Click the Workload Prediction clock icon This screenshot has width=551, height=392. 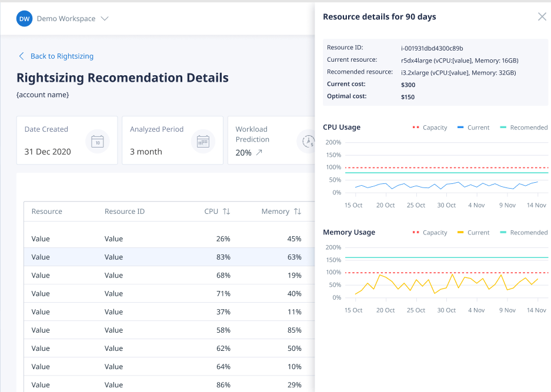point(308,142)
